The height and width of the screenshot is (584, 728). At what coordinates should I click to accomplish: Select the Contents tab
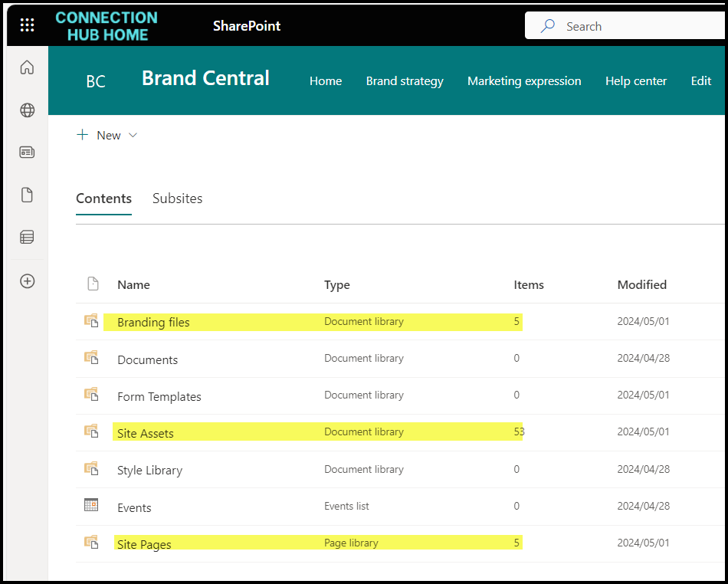click(103, 198)
